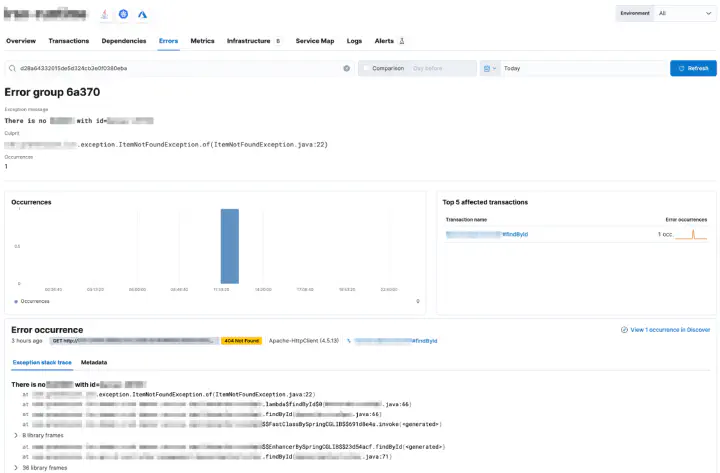This screenshot has width=720, height=473.
Task: Click the Java agent icon in header
Action: tap(105, 14)
